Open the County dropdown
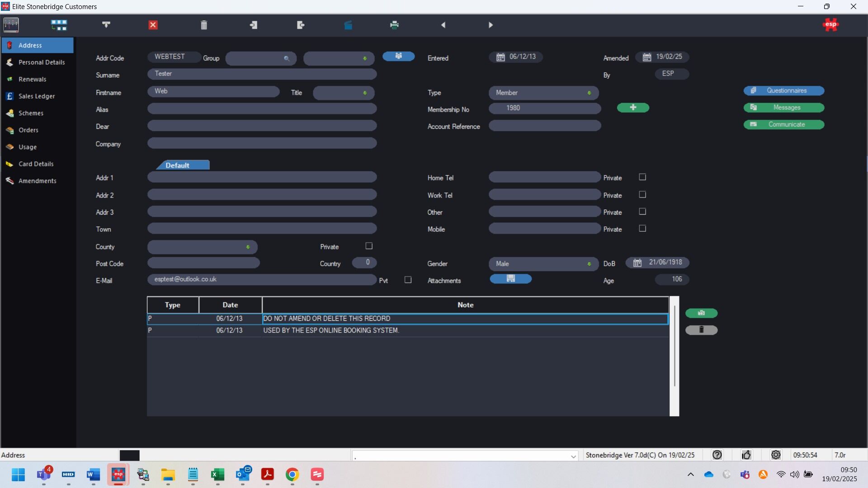868x488 pixels. [x=202, y=247]
